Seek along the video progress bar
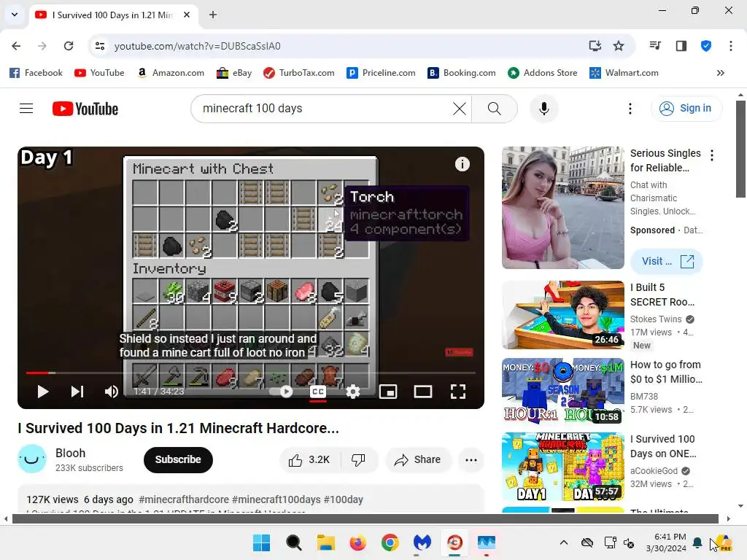This screenshot has width=747, height=560. pyautogui.click(x=251, y=373)
